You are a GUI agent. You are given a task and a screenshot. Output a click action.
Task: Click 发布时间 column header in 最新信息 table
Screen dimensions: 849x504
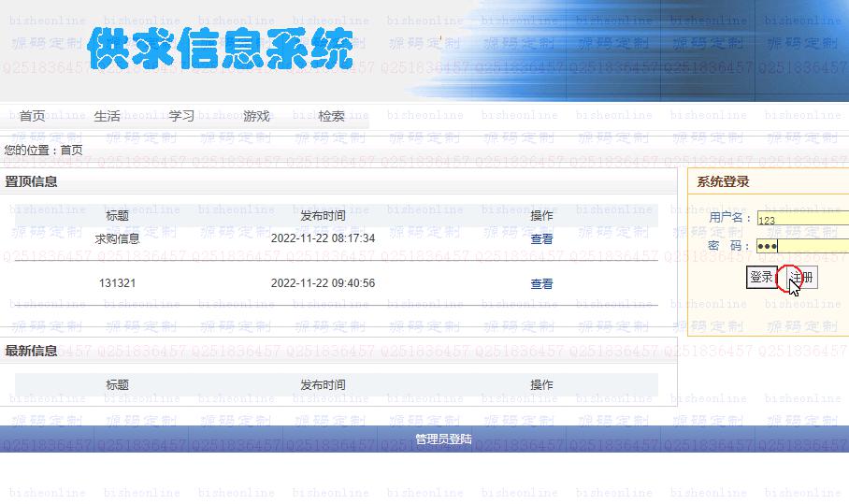324,385
